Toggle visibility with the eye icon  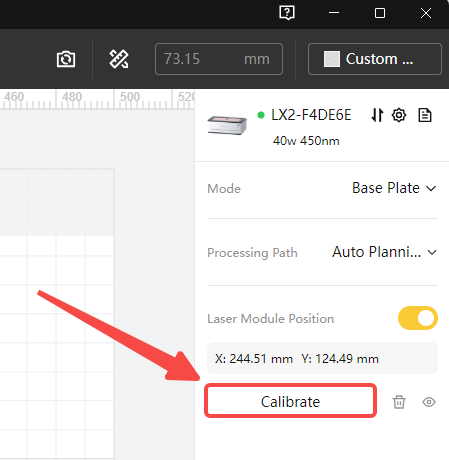tap(429, 402)
